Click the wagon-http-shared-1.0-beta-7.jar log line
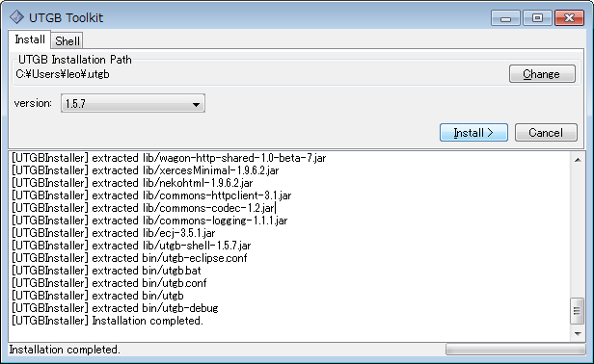594x364 pixels. 169,158
